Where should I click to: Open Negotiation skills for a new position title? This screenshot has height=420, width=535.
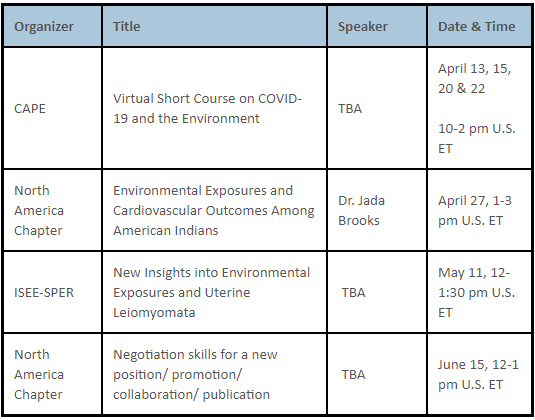coord(195,374)
